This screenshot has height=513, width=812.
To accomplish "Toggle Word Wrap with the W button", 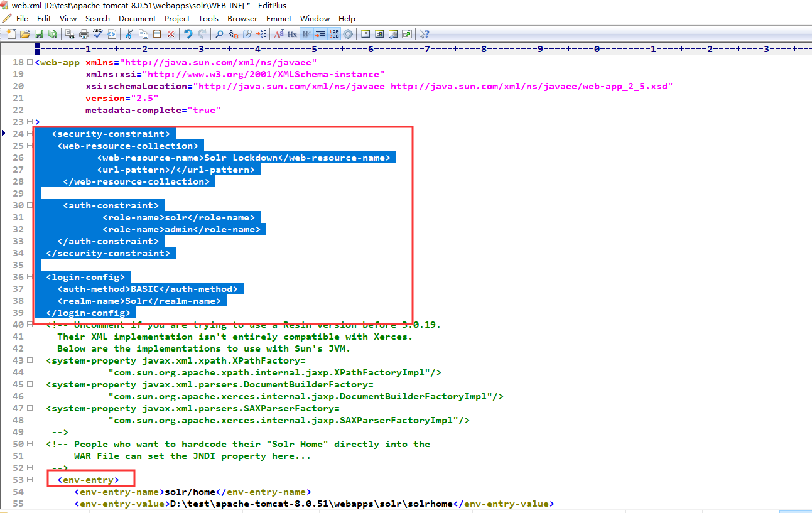I will 306,34.
